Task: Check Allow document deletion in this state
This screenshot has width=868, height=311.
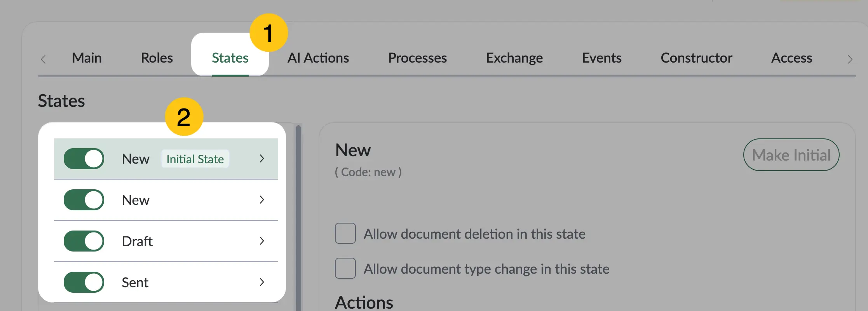Action: tap(345, 233)
